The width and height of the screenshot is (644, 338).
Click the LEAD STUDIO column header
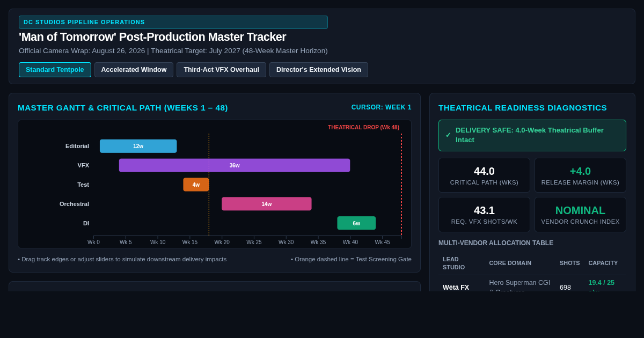[x=454, y=263]
